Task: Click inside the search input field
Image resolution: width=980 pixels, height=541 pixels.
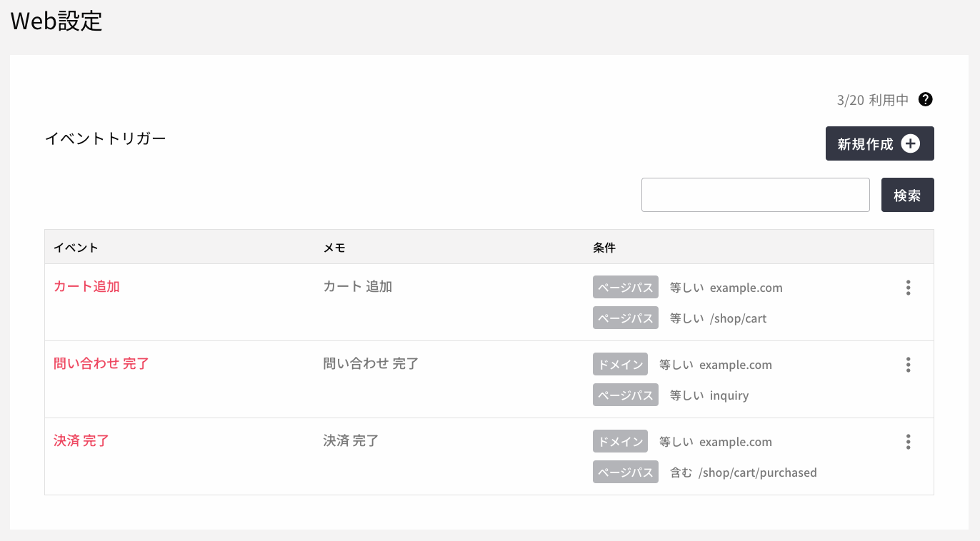Action: 755,194
